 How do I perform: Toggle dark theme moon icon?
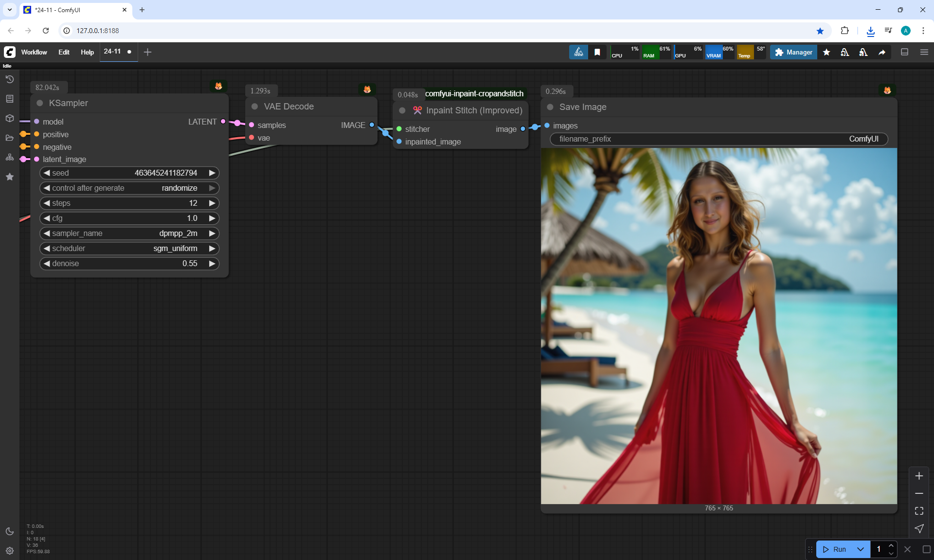click(x=10, y=531)
